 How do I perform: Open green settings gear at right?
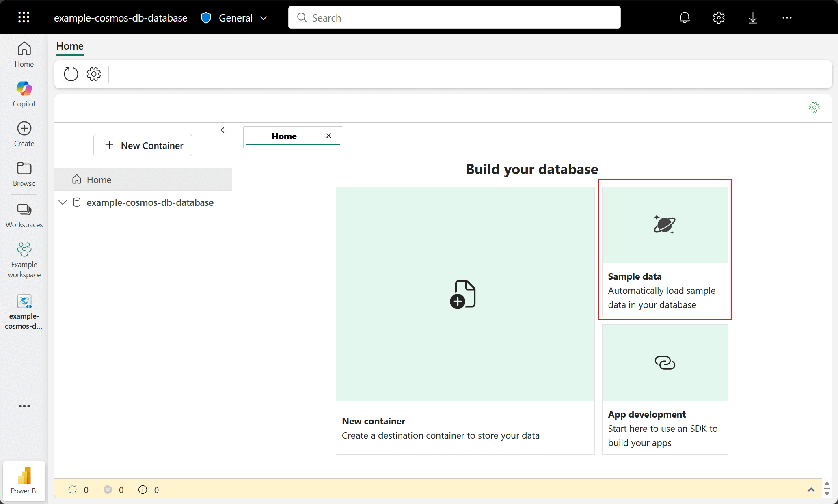[814, 108]
